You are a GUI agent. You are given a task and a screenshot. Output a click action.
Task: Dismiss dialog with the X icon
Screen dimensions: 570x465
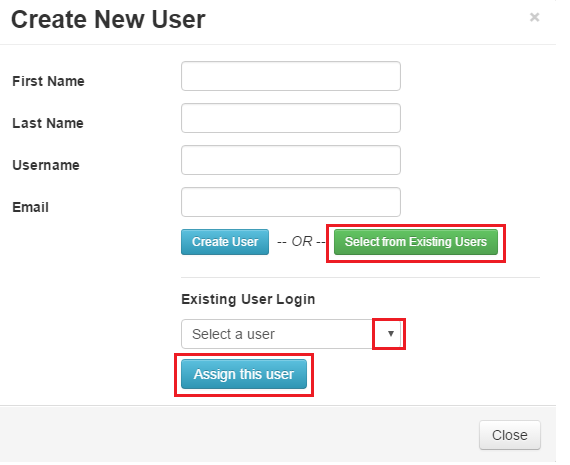tap(534, 17)
